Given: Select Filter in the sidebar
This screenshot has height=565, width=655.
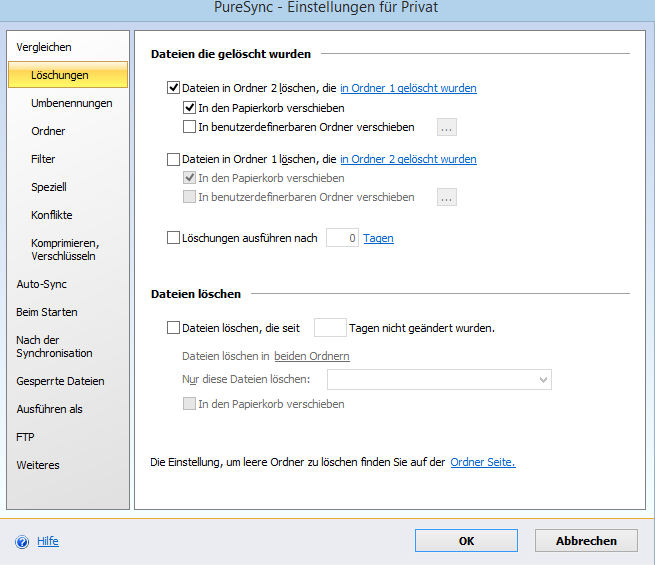Looking at the screenshot, I should click(x=43, y=159).
